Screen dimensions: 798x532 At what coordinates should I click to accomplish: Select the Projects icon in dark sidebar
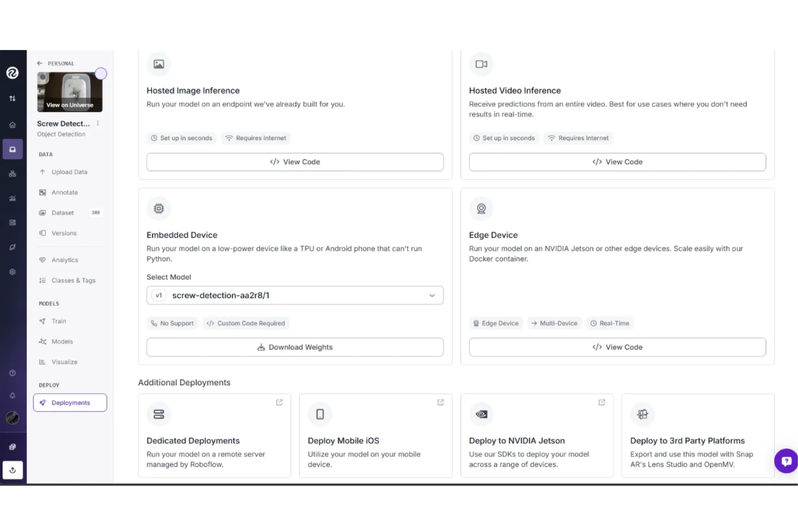point(12,149)
